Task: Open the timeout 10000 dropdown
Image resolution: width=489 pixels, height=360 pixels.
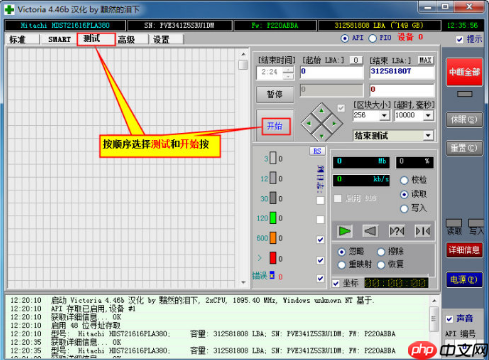Action: click(428, 115)
